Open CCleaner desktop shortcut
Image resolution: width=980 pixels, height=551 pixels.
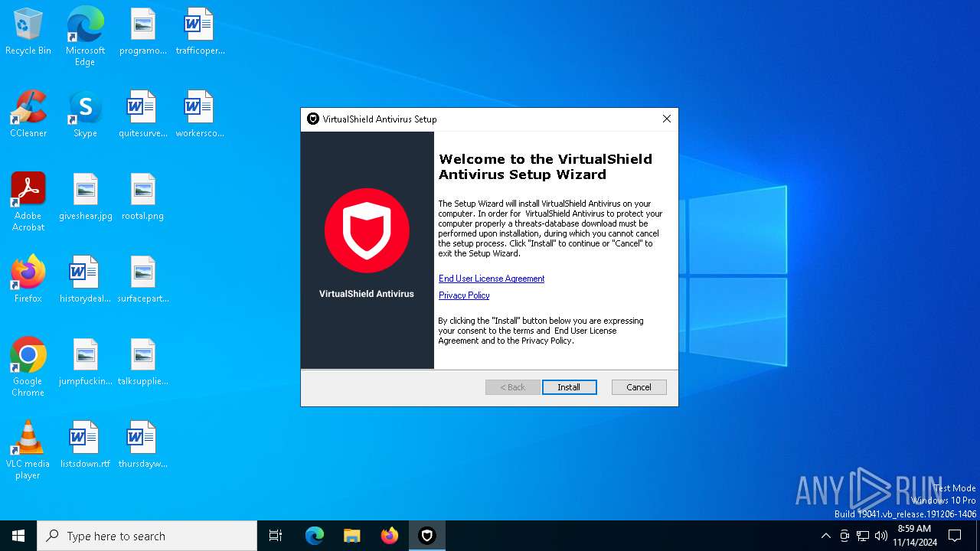tap(28, 115)
